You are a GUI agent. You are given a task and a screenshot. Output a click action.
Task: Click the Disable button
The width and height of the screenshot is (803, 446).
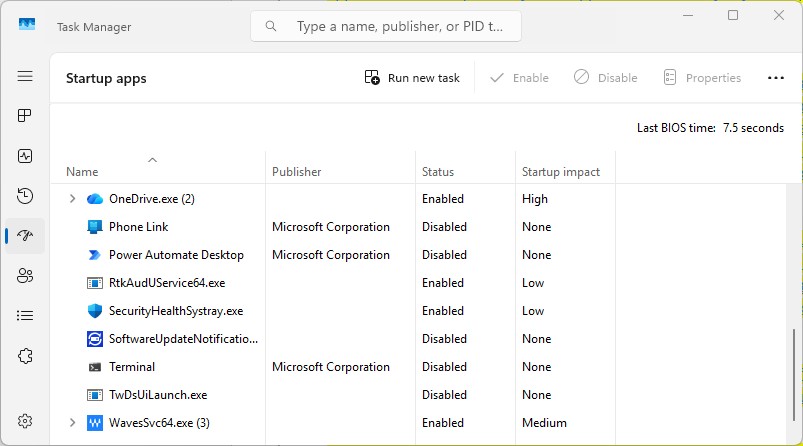606,78
